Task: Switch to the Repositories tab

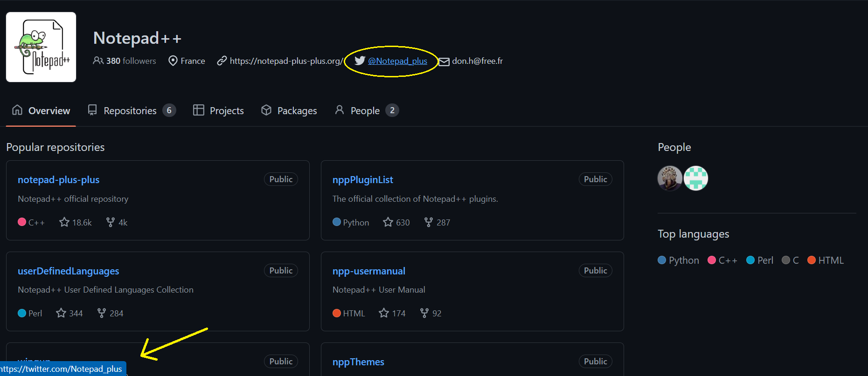Action: click(x=130, y=110)
